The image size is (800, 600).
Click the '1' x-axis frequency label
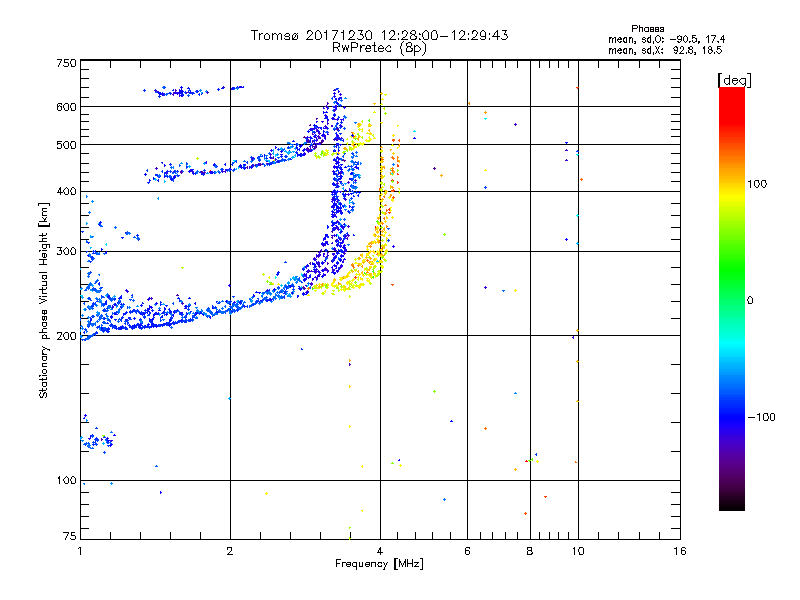tap(80, 551)
